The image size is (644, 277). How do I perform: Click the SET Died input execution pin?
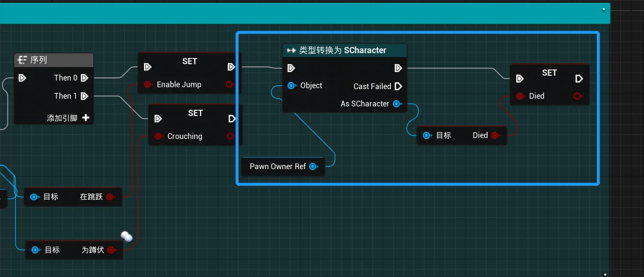click(520, 79)
